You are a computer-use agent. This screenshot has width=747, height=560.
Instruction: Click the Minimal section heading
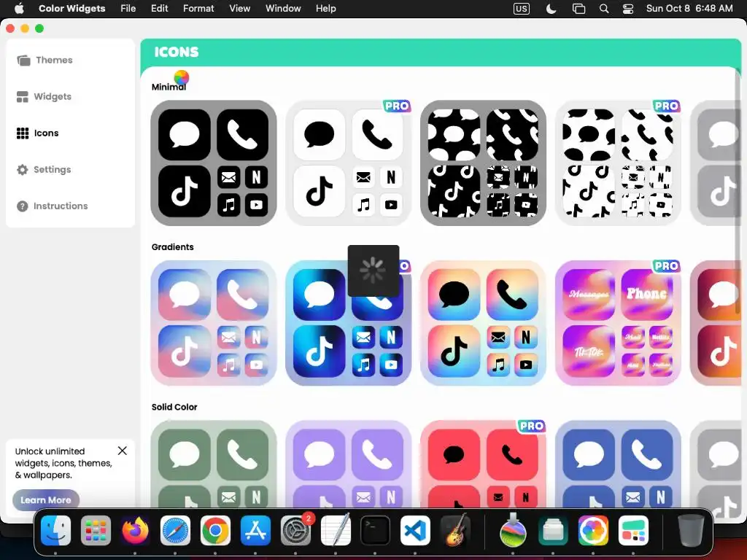click(x=169, y=87)
